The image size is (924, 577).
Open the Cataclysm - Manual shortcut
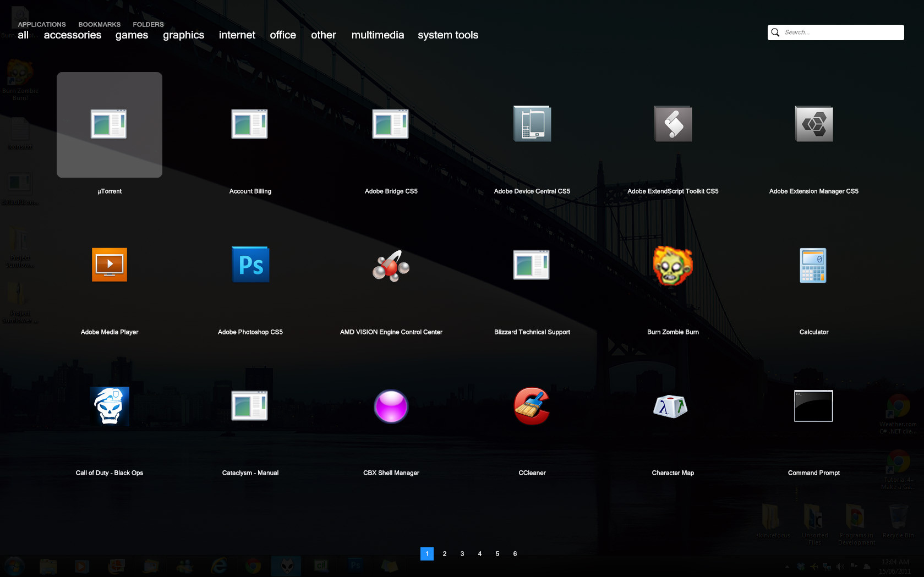[250, 406]
